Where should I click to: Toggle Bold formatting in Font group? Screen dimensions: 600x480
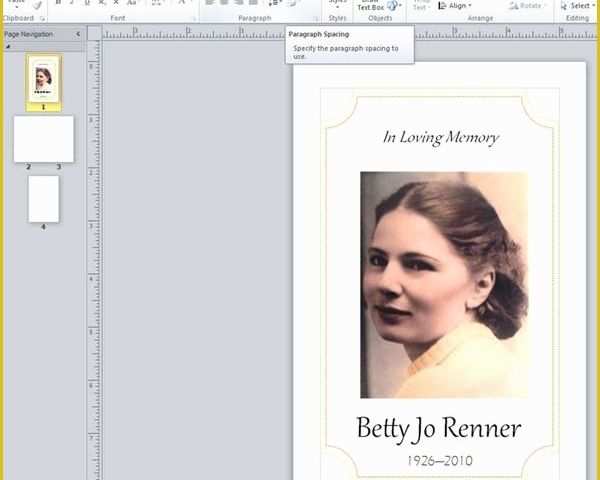(x=58, y=3)
